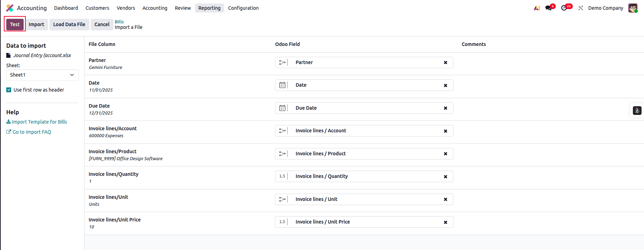Open the activities clock icon

(564, 8)
